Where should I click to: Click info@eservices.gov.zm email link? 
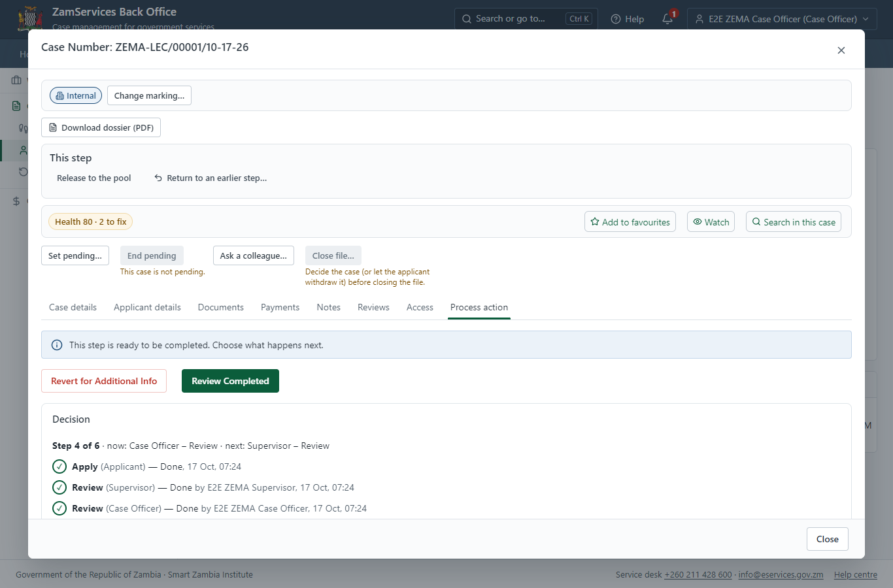[781, 575]
